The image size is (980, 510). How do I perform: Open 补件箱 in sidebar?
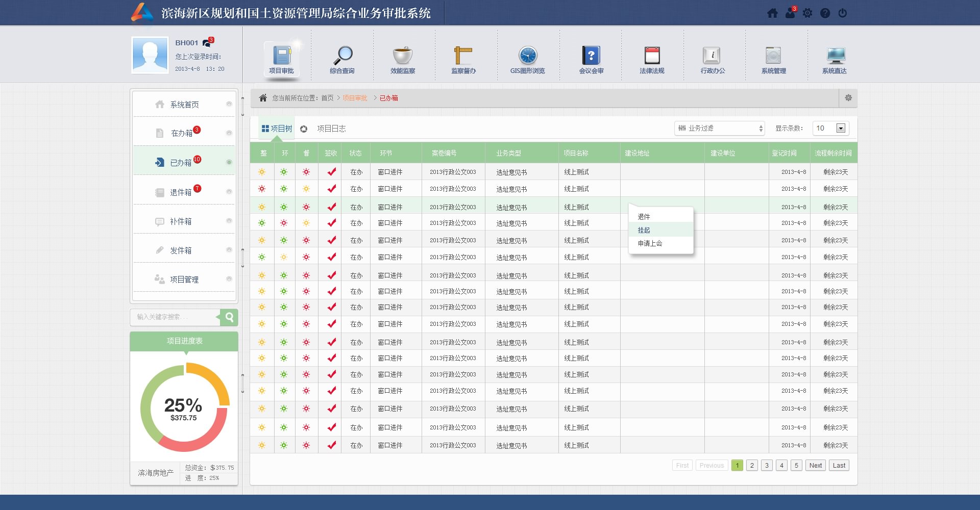coord(184,221)
